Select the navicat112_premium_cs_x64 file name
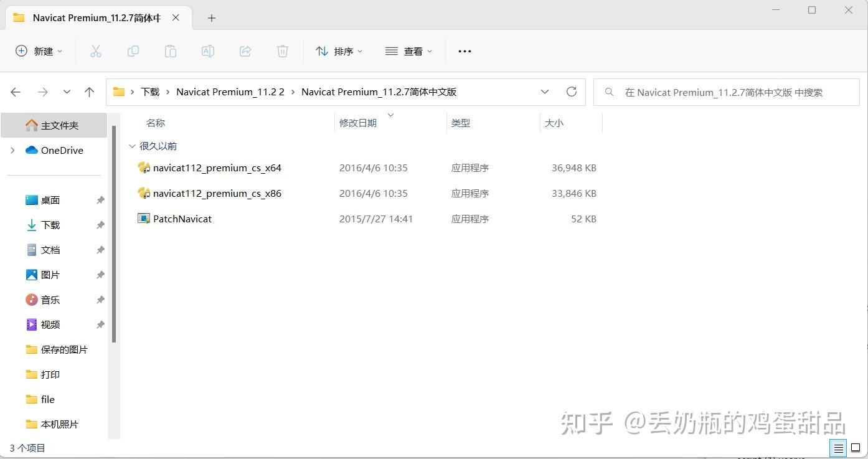 tap(217, 168)
